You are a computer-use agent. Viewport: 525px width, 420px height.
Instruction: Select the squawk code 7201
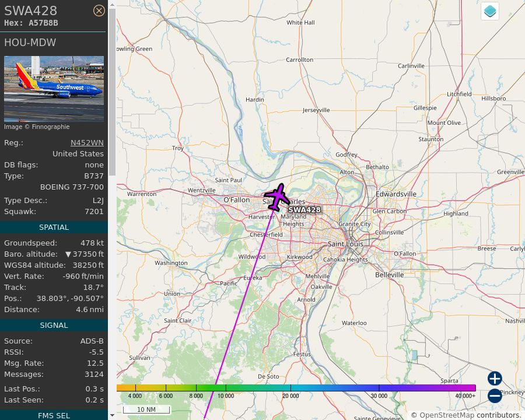click(x=94, y=212)
